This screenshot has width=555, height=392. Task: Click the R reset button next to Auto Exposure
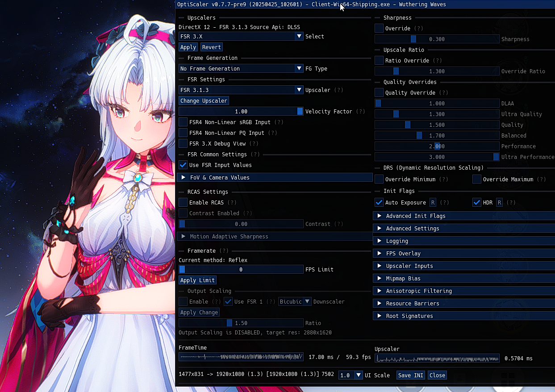[433, 202]
